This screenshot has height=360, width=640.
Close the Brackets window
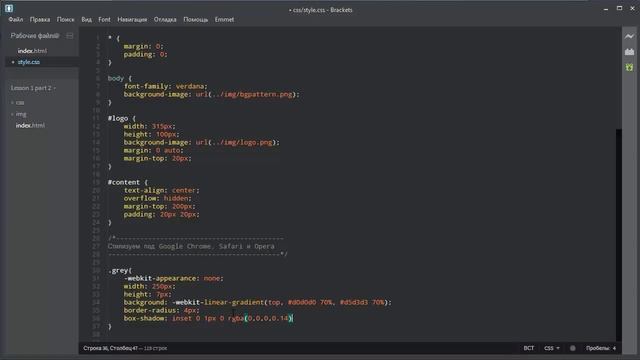click(x=633, y=8)
